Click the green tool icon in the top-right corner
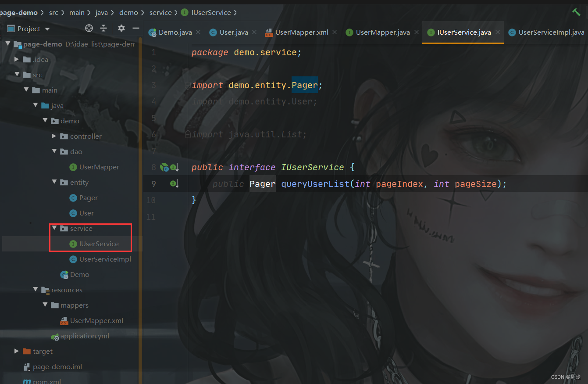Viewport: 588px width, 384px height. point(576,12)
